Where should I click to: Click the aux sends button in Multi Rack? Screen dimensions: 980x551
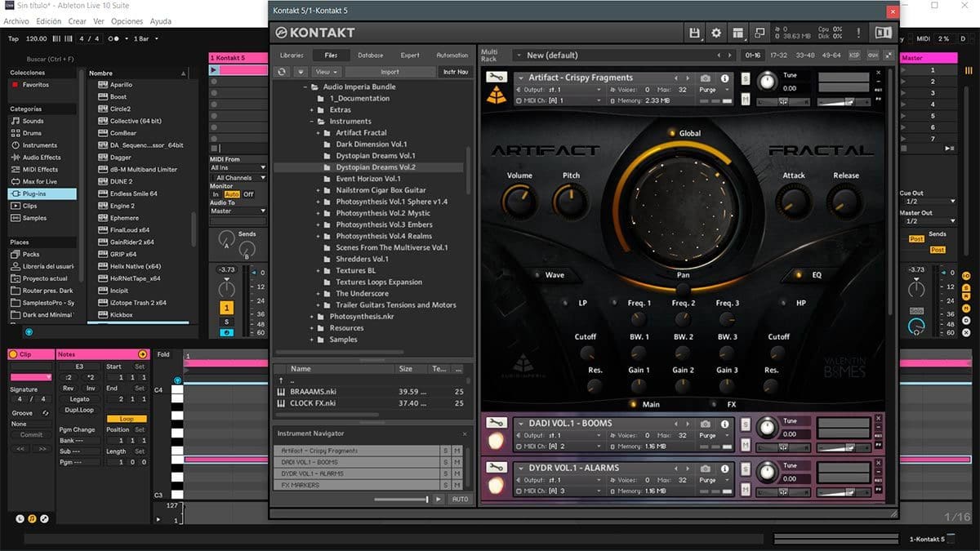872,56
